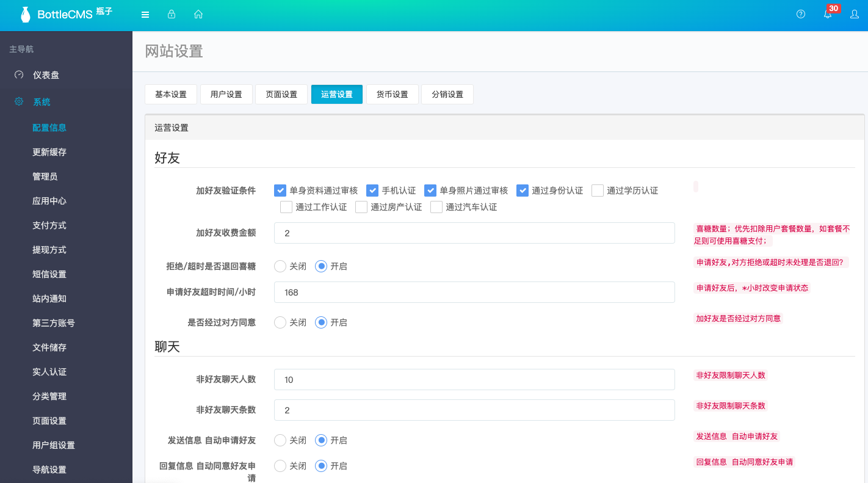Select 关闭 for 拒绝/超时是否退回喜糖
868x483 pixels.
(280, 266)
